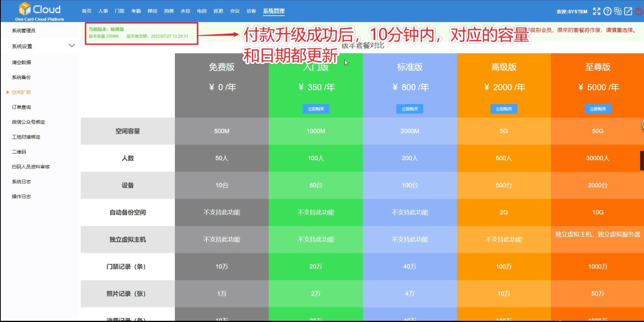The height and width of the screenshot is (322, 644).
Task: Click the 500M free plan capacity cell
Action: click(x=222, y=131)
